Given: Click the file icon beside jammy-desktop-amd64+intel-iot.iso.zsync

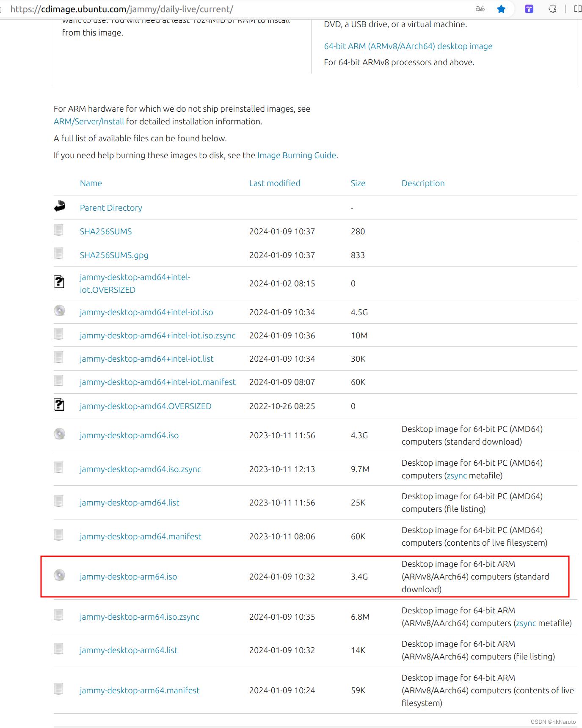Looking at the screenshot, I should (x=59, y=334).
